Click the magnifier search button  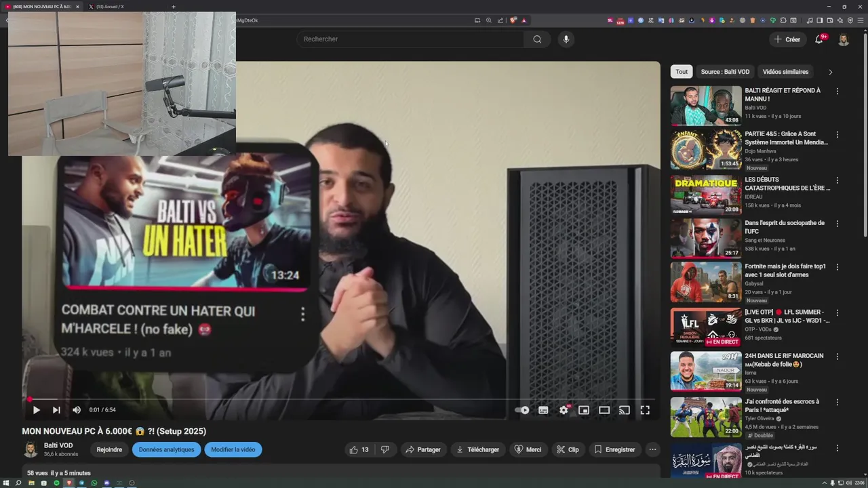[x=537, y=39]
